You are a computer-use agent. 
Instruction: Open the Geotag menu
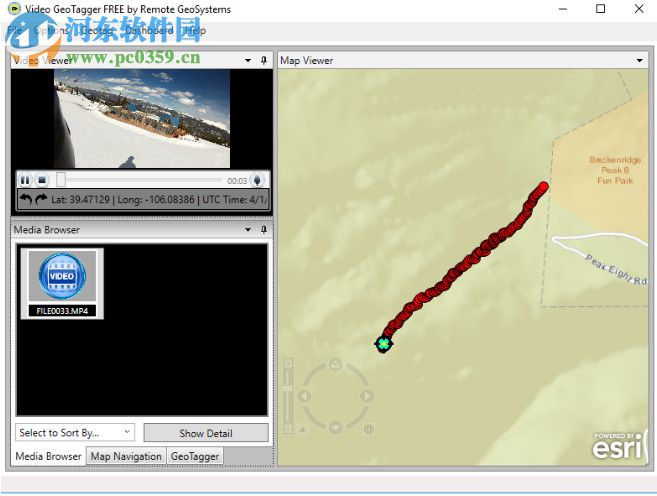click(96, 30)
